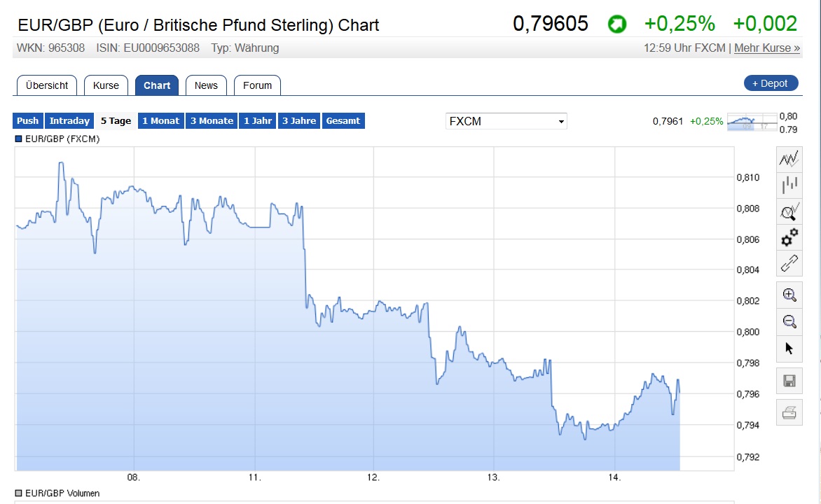Click the compare/link chain icon

tap(789, 265)
